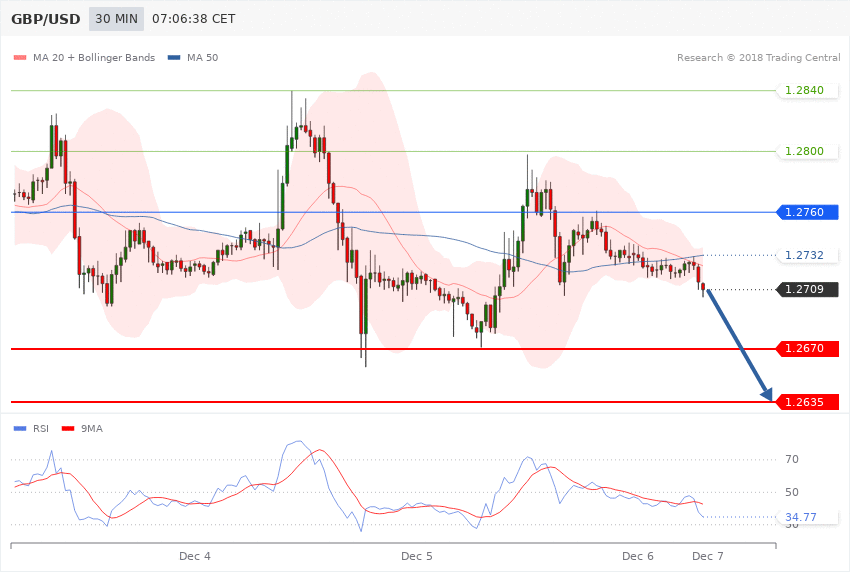Screen dimensions: 850x576
Task: Click the Dec 5 date label
Action: 417,556
